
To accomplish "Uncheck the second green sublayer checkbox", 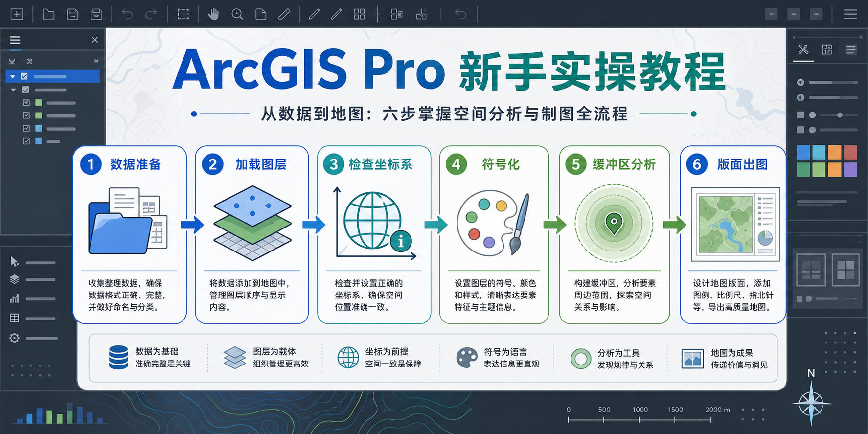I will point(26,115).
